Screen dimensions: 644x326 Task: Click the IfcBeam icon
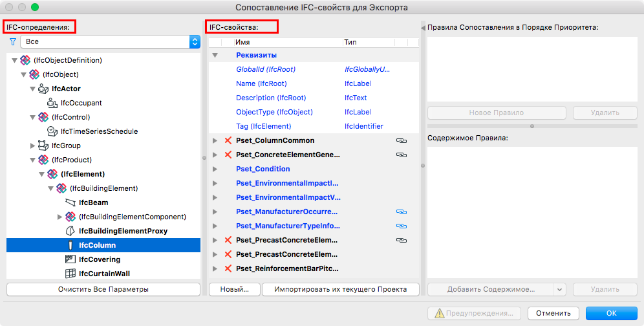click(70, 202)
